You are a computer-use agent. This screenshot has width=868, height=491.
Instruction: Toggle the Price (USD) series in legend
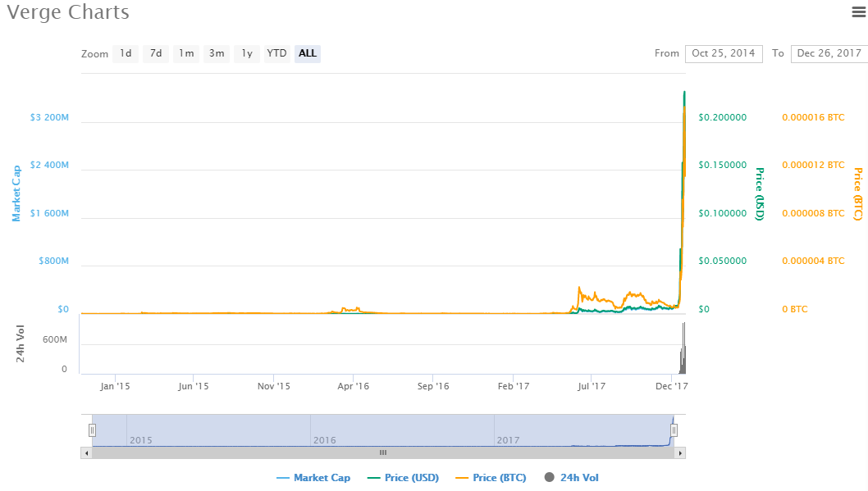click(x=403, y=478)
